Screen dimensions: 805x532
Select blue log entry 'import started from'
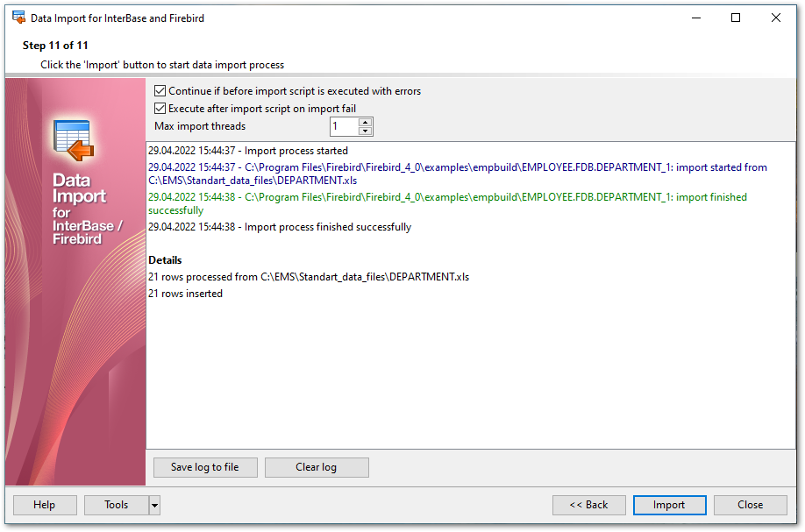458,174
